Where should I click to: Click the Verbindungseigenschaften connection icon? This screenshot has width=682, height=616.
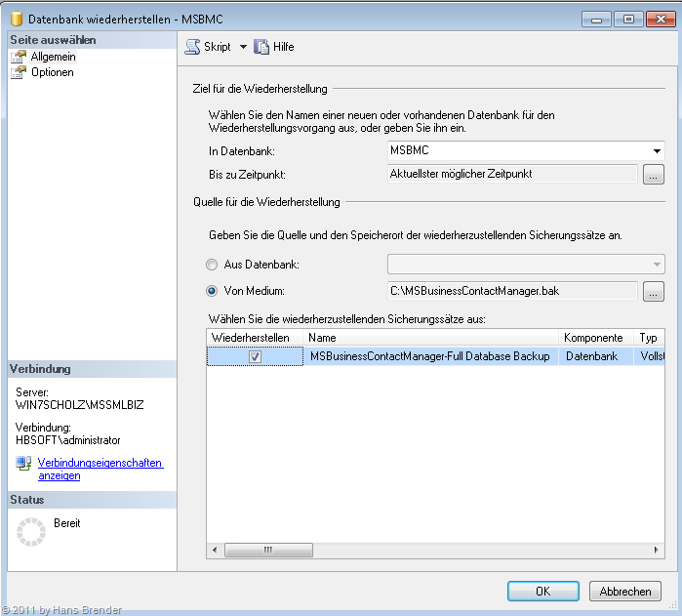click(x=24, y=464)
